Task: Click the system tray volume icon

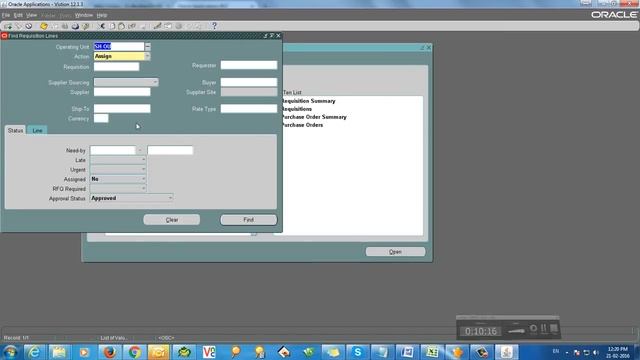Action: pyautogui.click(x=596, y=352)
